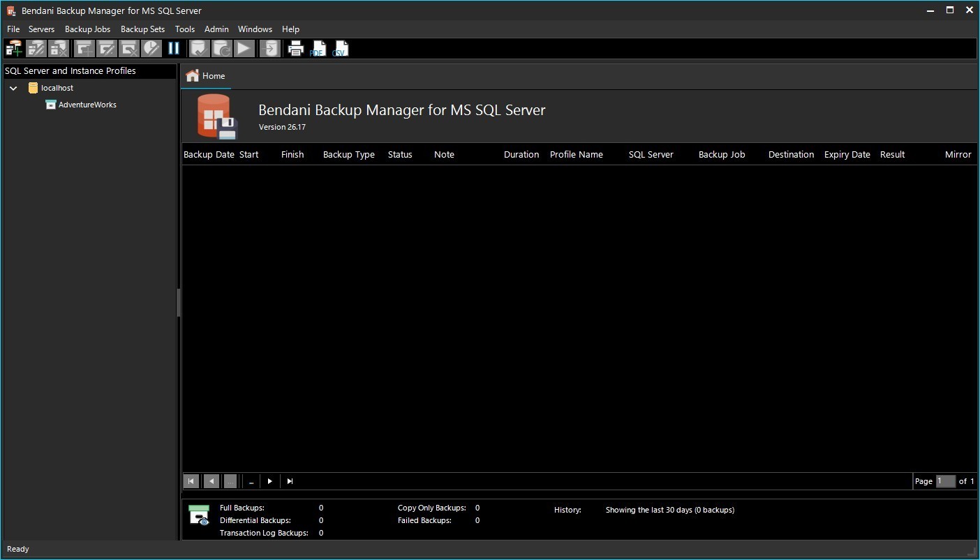Sort by Expiry Date column header
Screen dimensions: 980x560
point(847,155)
